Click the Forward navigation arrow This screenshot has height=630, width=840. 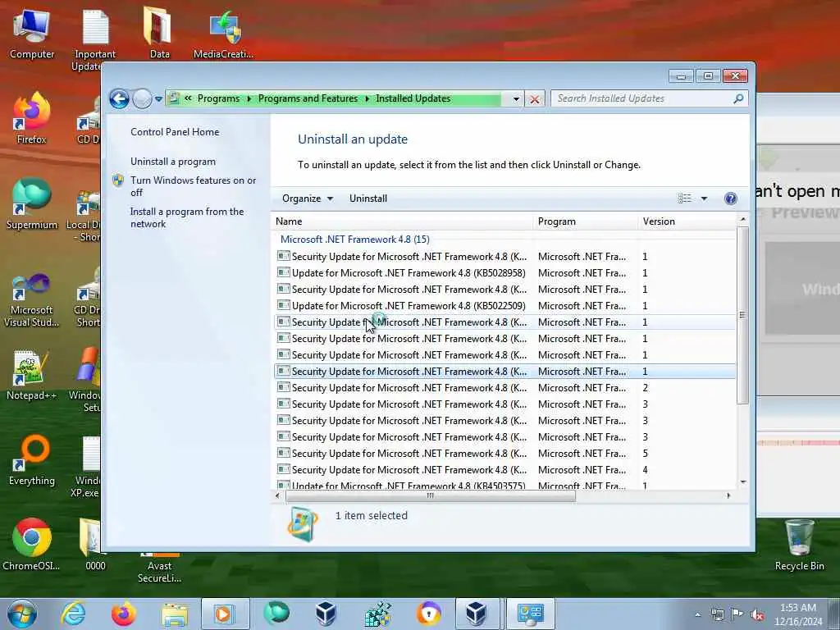pos(142,98)
